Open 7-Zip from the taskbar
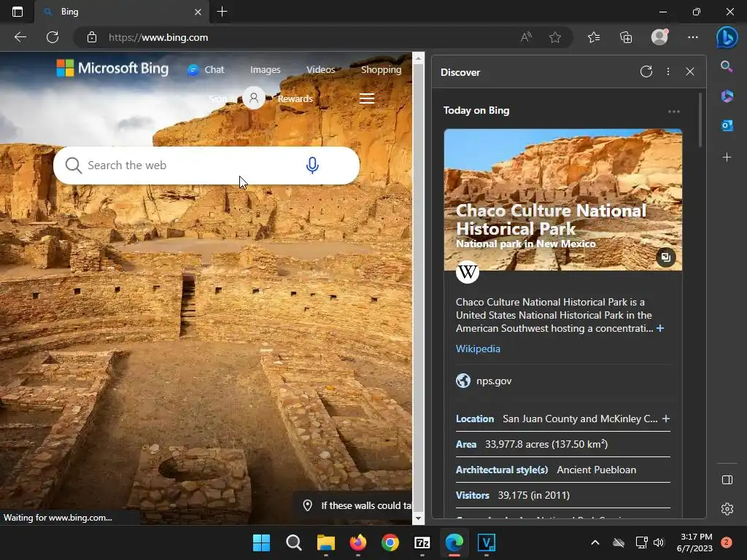Image resolution: width=747 pixels, height=560 pixels. point(422,542)
